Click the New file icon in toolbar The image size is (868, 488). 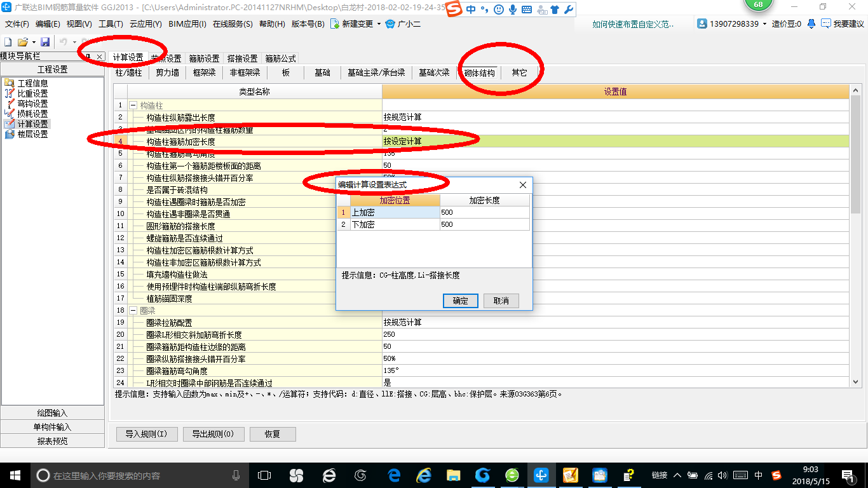coord(8,42)
